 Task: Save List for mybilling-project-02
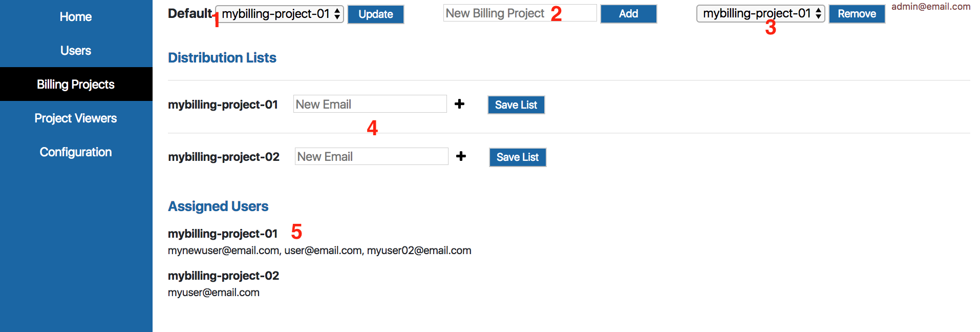click(517, 157)
